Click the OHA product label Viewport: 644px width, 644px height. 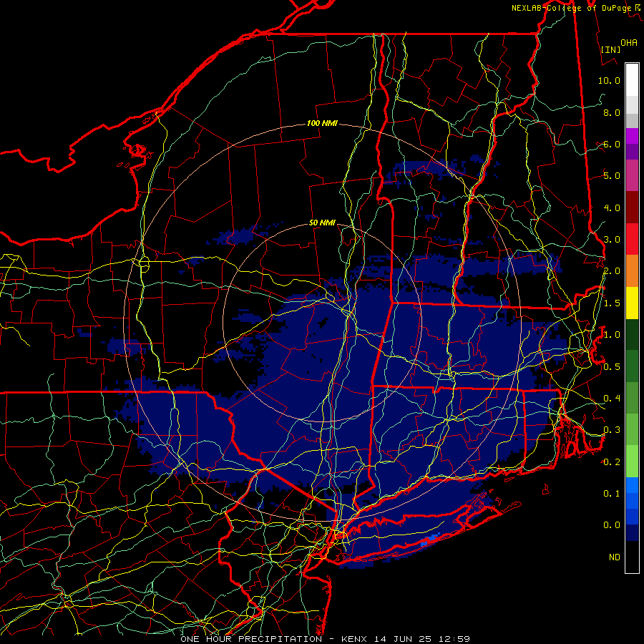[629, 43]
